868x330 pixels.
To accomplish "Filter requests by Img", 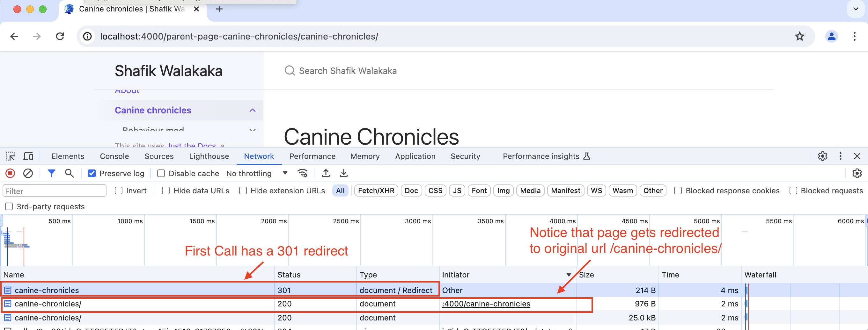I will [x=504, y=190].
